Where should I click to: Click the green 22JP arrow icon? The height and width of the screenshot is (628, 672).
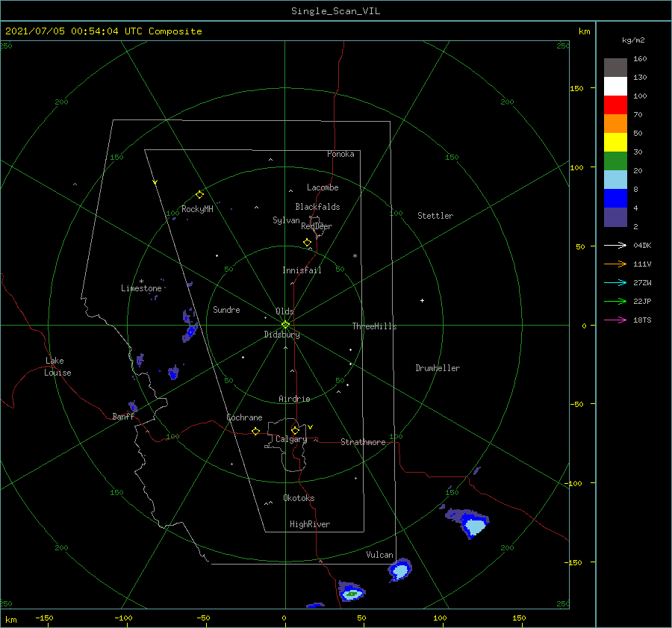[x=615, y=302]
